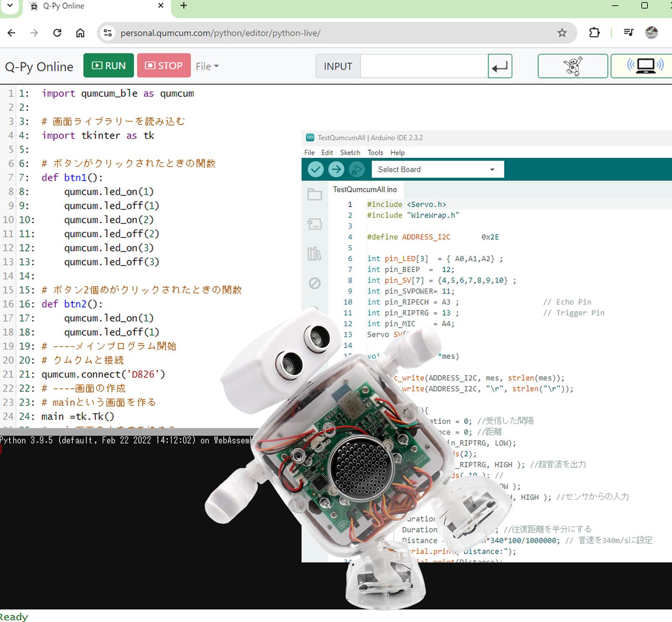
Task: Open the Edit menu in Arduino IDE
Action: coord(327,153)
